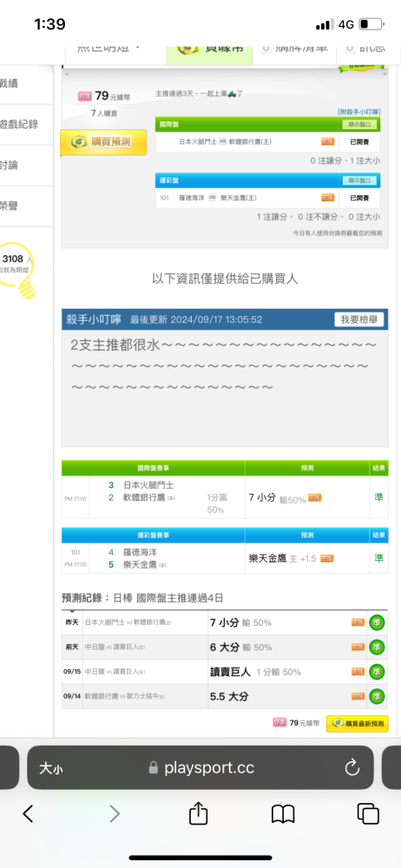Click green 準 badge in 昨天 row
This screenshot has width=401, height=868.
(x=377, y=622)
